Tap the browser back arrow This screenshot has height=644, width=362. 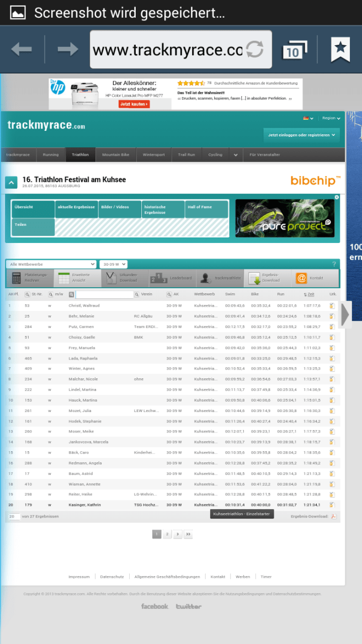pos(22,50)
